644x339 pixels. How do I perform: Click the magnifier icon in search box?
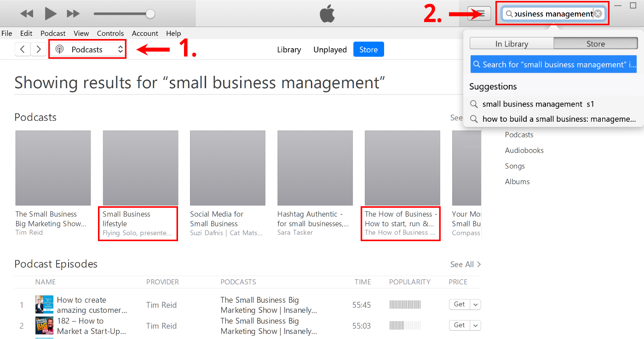click(509, 14)
